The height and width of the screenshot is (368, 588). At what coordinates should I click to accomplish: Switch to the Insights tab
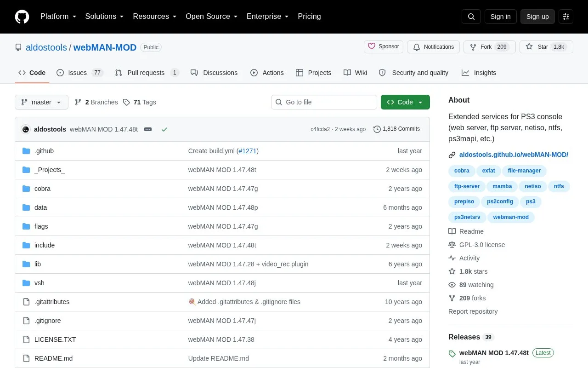[x=479, y=73]
